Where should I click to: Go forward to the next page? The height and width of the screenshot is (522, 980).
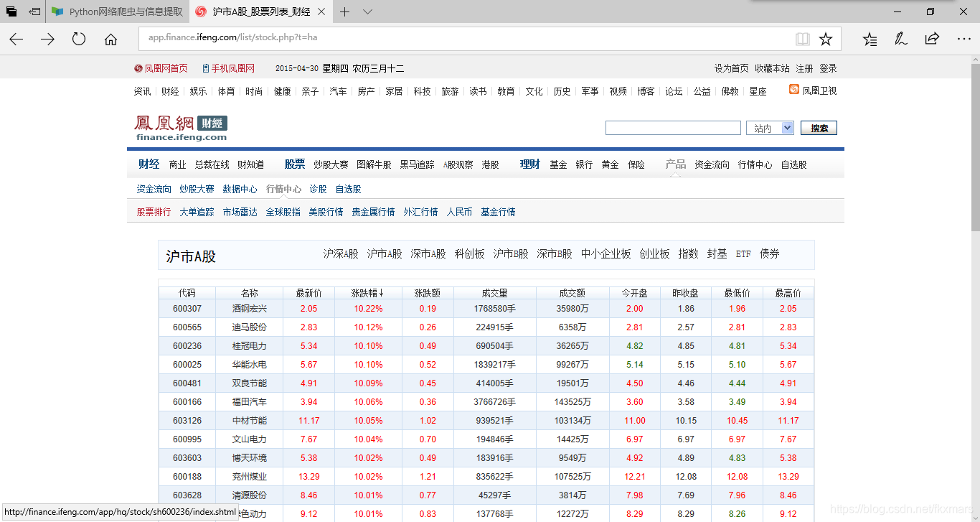tap(47, 39)
